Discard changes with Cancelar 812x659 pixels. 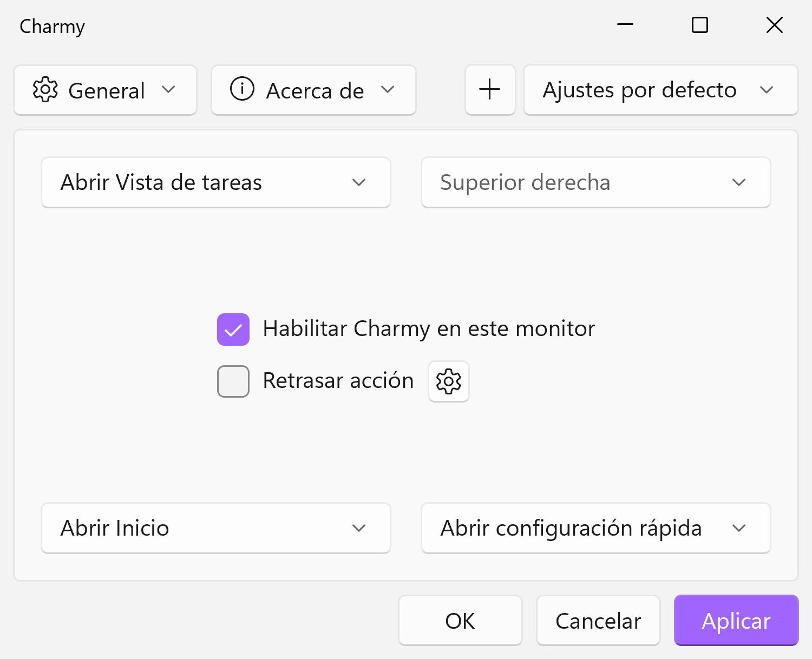(598, 621)
